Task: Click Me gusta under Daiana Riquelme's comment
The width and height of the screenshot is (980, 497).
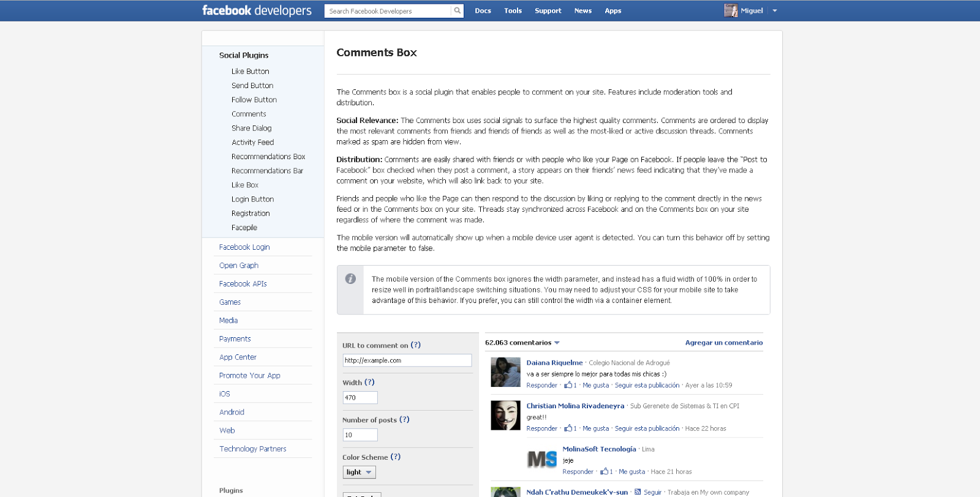Action: tap(595, 386)
